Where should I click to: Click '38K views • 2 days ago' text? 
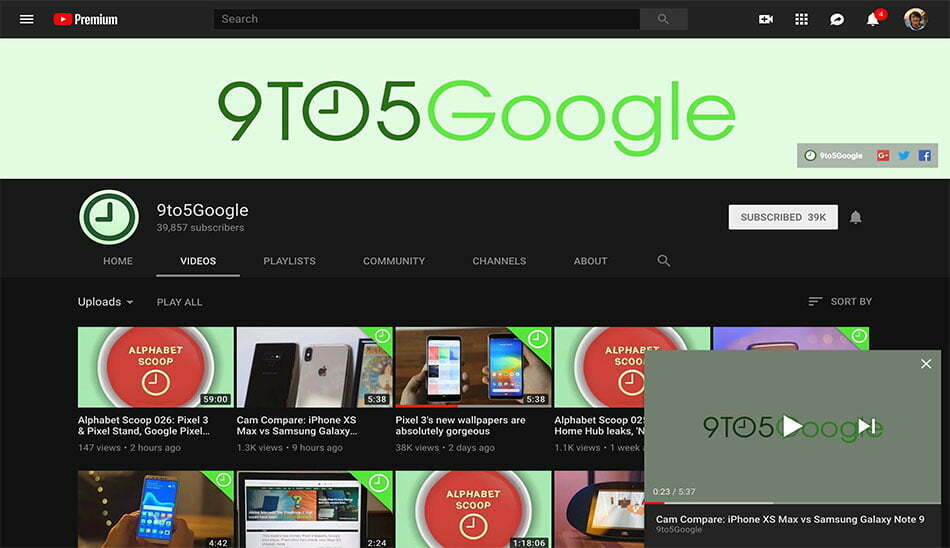[445, 447]
